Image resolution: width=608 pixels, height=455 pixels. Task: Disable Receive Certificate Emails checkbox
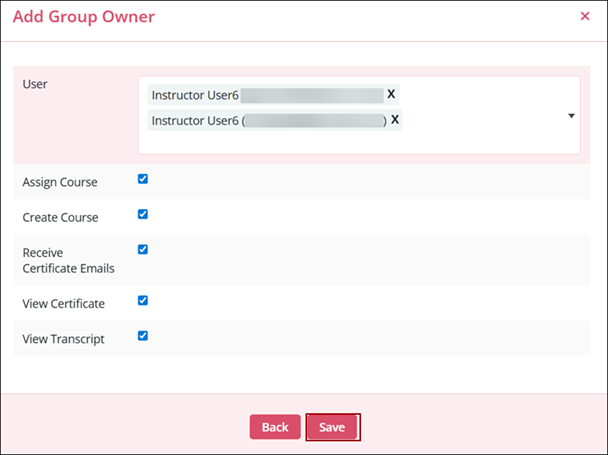tap(143, 249)
